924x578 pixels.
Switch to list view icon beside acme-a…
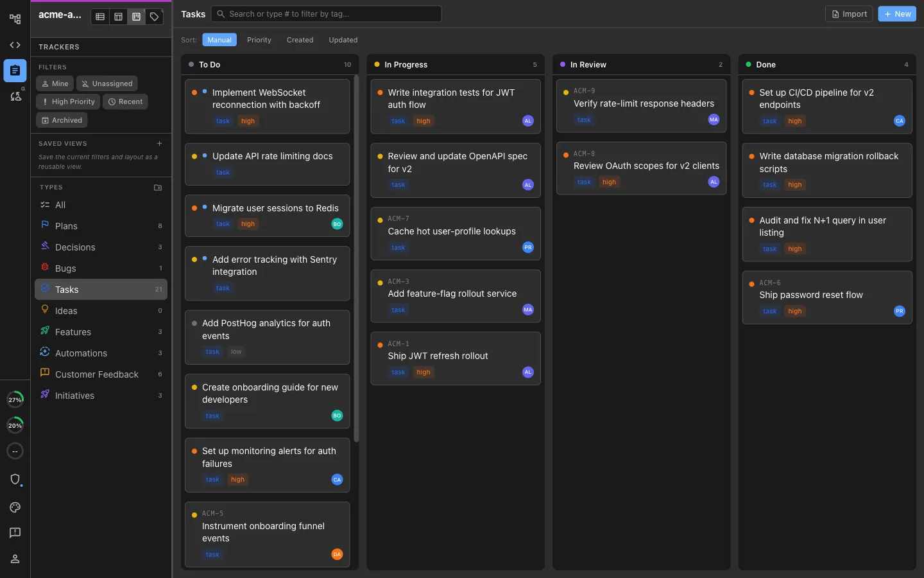100,17
